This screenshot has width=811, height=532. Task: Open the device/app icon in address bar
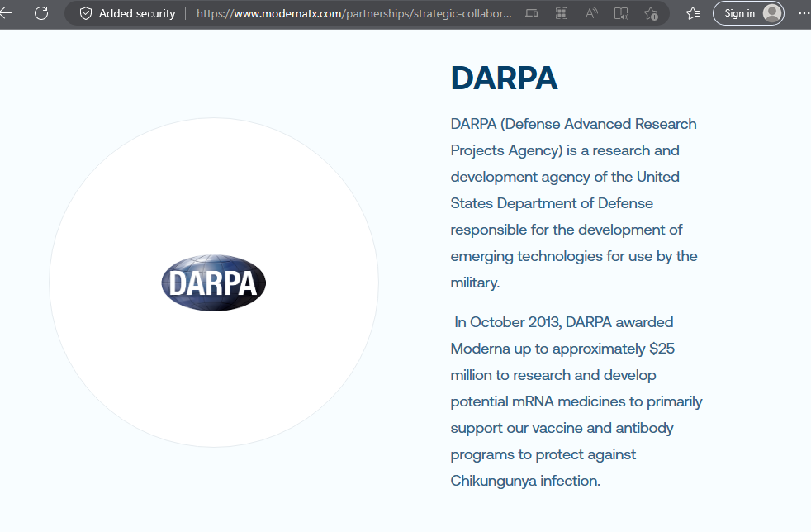532,13
